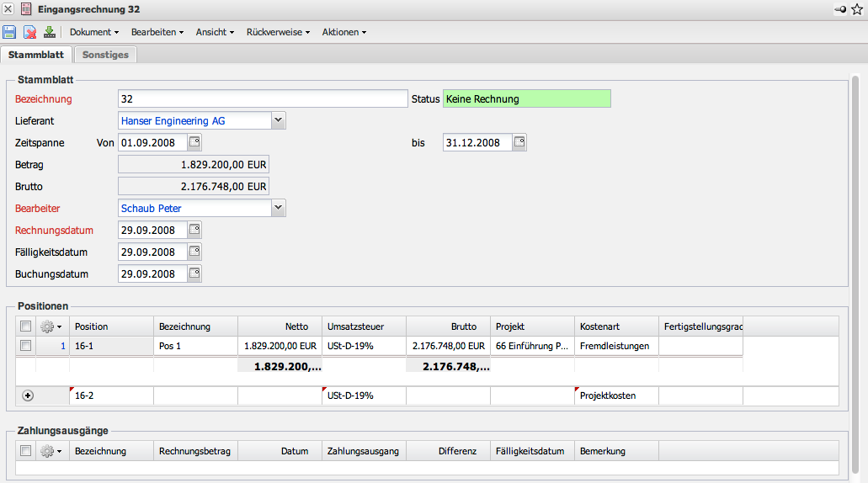Expand the Lieferant dropdown

coord(279,120)
